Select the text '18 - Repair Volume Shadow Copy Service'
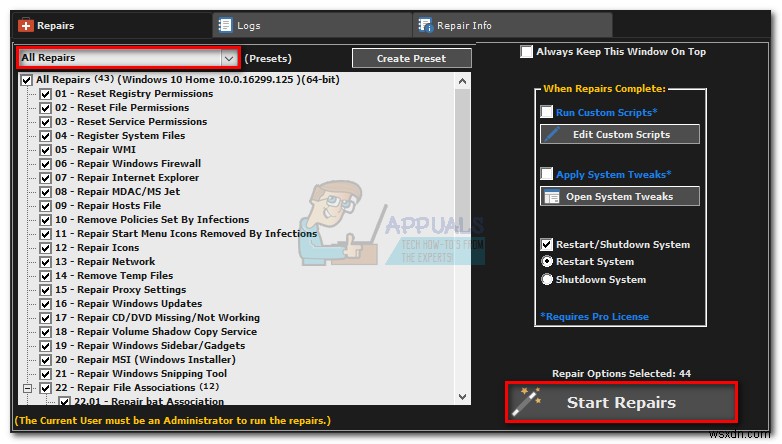 pos(156,331)
